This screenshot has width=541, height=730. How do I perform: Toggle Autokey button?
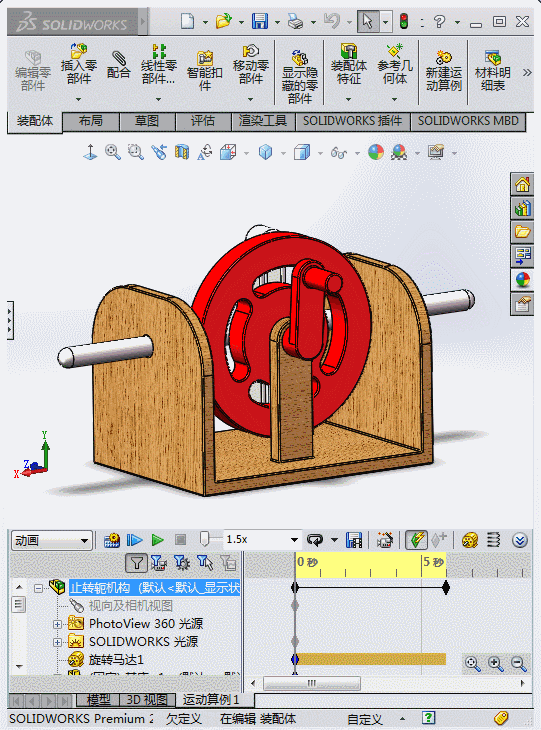(x=416, y=540)
